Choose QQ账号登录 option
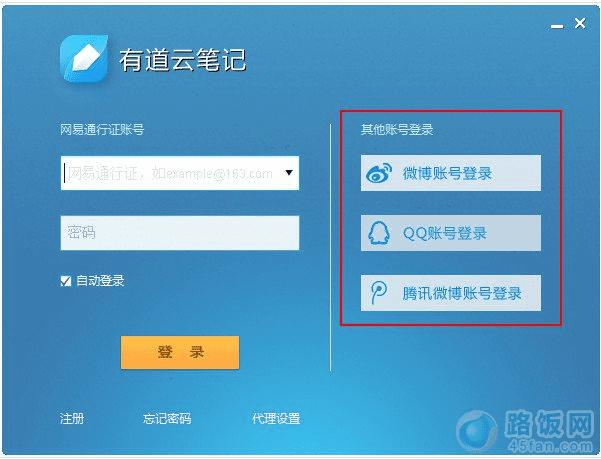The height and width of the screenshot is (459, 601). (451, 233)
